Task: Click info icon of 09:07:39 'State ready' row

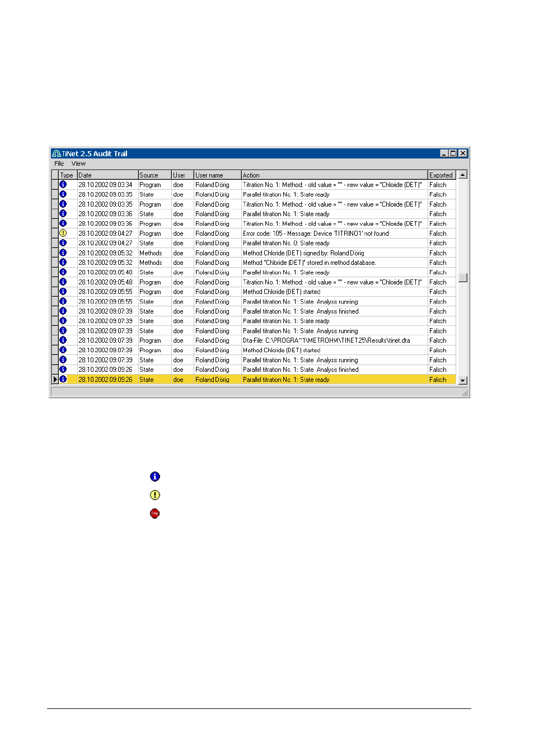Action: point(63,321)
